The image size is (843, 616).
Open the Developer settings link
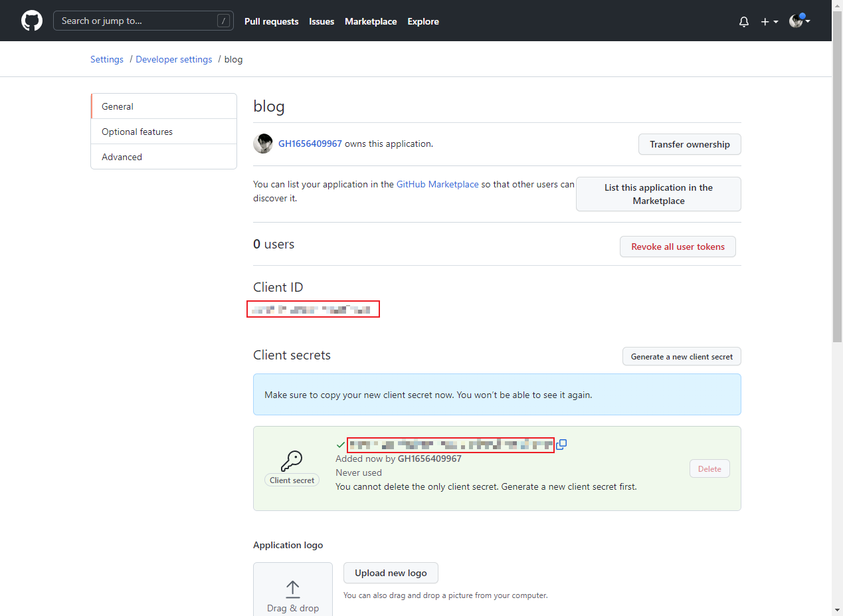point(173,59)
